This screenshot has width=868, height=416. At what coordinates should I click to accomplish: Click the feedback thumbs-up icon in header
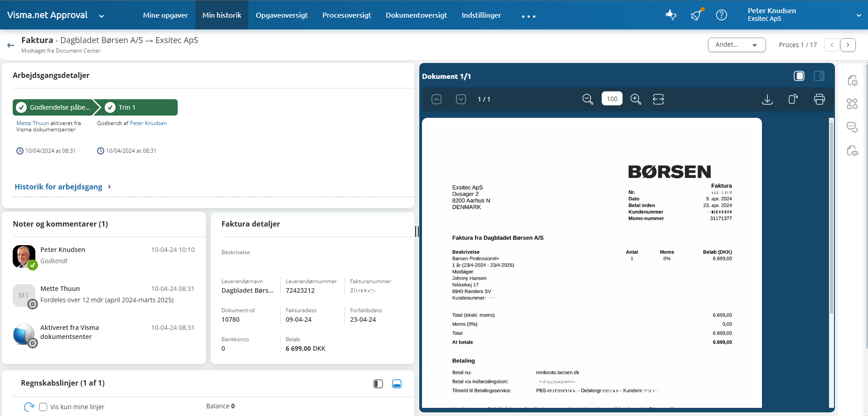[671, 15]
